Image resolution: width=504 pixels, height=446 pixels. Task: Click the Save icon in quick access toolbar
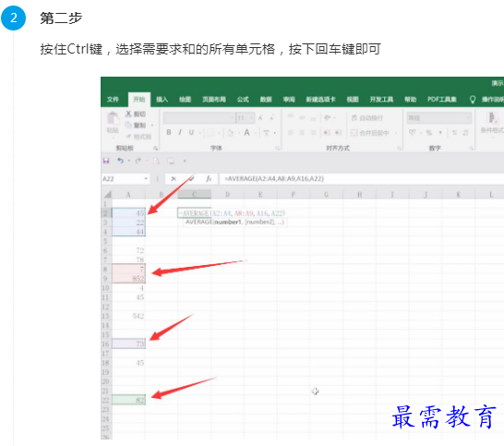[x=106, y=161]
